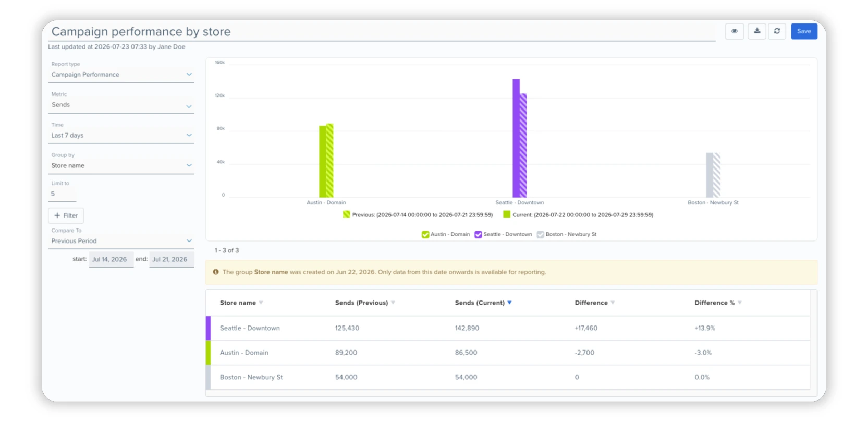Click the info icon in the yellow notice
The image size is (868, 422).
coord(216,272)
